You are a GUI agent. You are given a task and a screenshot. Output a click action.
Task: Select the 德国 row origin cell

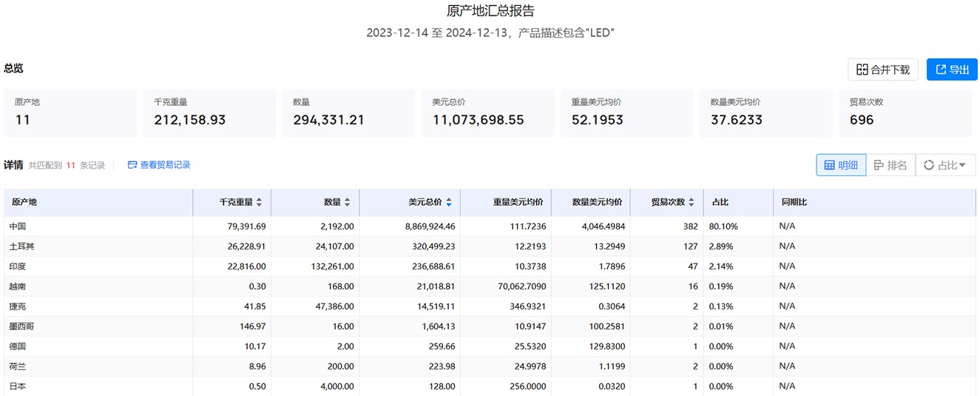[98, 346]
